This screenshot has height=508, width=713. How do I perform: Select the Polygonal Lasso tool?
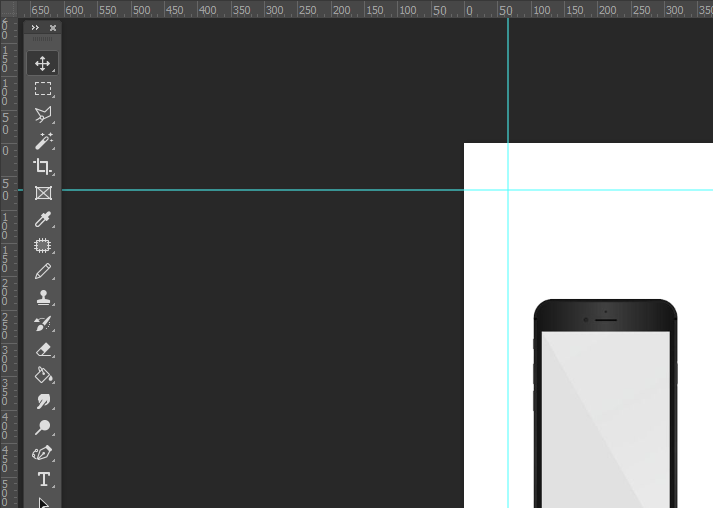point(43,115)
